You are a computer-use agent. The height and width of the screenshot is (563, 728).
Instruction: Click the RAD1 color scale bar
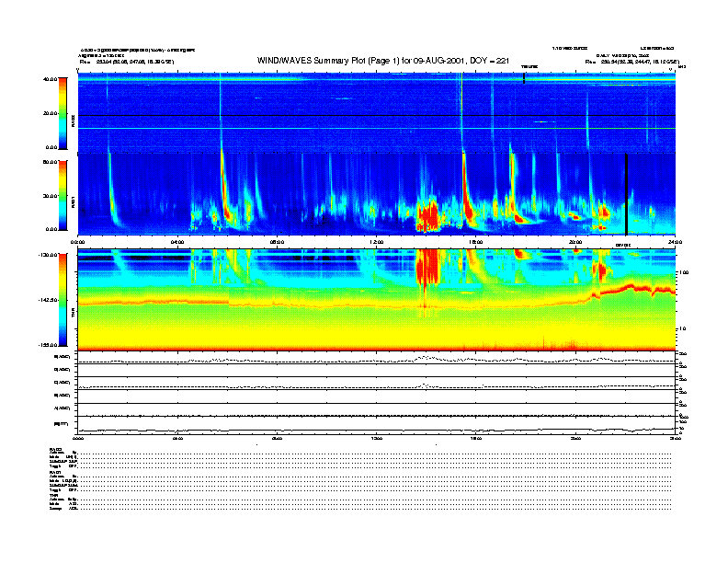tap(63, 195)
